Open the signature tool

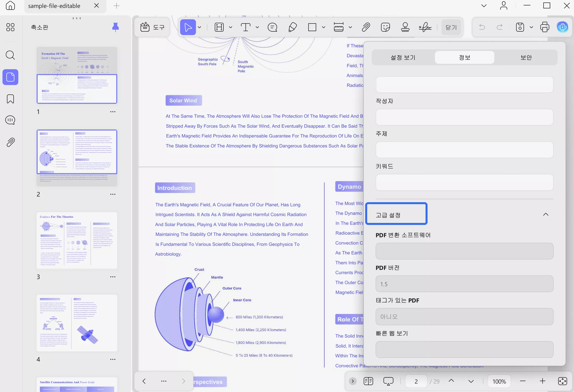point(425,27)
